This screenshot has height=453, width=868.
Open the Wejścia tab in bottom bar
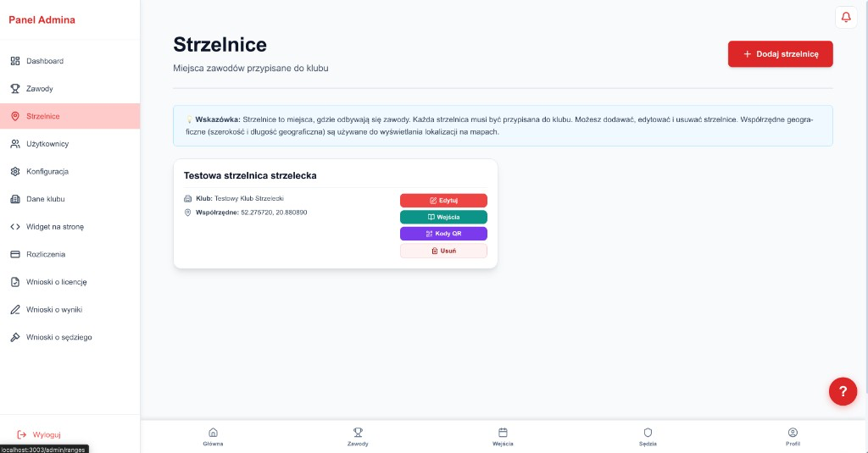pos(503,436)
